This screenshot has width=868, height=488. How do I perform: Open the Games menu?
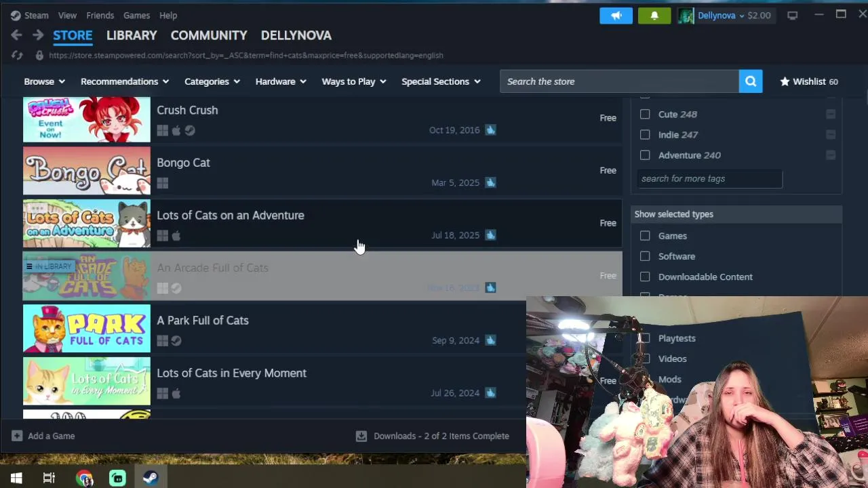(136, 15)
